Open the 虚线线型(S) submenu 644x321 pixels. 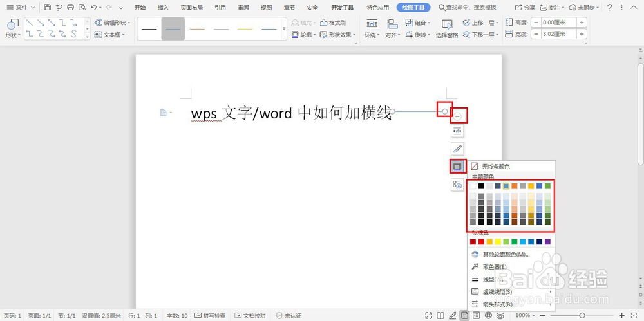(x=511, y=292)
